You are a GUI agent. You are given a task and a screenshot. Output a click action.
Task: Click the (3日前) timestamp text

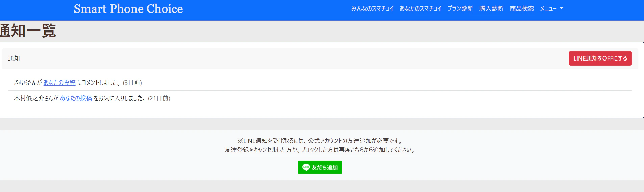tap(132, 83)
